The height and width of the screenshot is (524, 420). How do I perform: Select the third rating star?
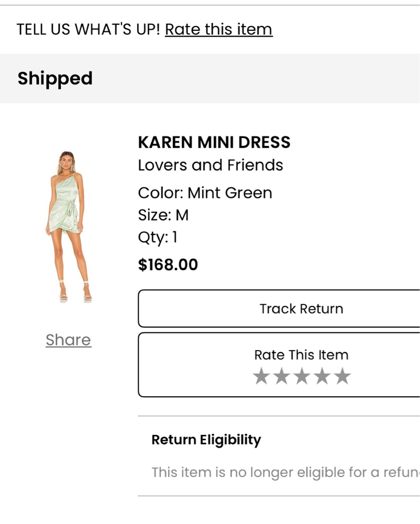point(302,376)
